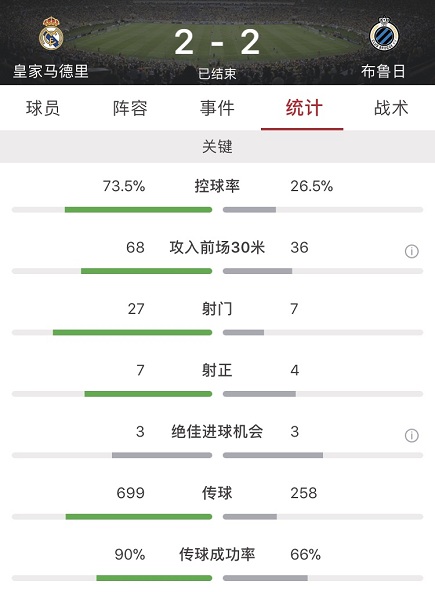The image size is (435, 592).
Task: Click the 关键 section header
Action: pyautogui.click(x=218, y=146)
